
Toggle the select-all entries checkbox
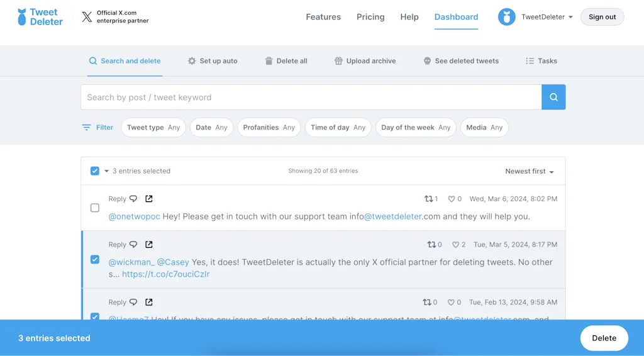(95, 171)
